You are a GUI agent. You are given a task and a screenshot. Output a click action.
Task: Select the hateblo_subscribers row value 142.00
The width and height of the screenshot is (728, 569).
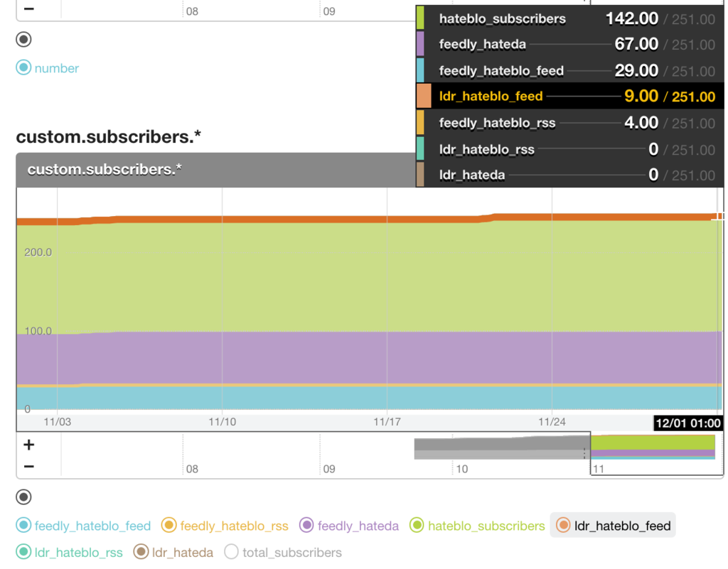632,18
